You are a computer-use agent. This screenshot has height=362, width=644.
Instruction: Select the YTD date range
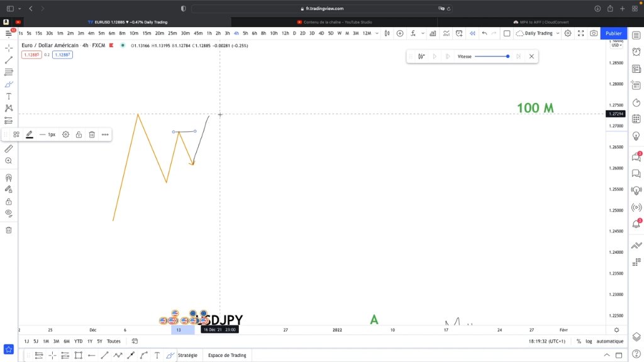78,341
